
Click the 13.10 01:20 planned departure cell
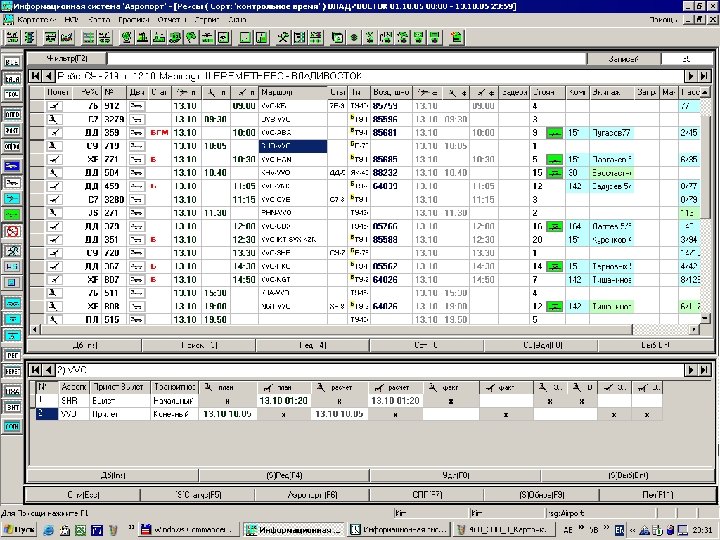283,401
